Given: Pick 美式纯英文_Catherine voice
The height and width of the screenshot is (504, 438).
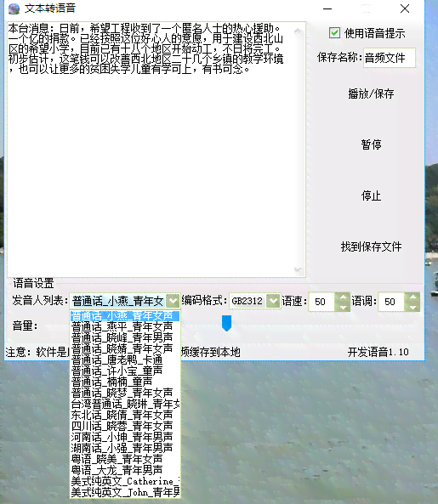Looking at the screenshot, I should pos(125,481).
